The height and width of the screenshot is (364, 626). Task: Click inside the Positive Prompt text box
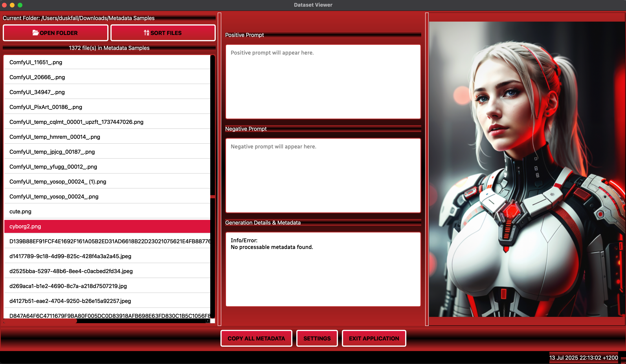click(323, 82)
